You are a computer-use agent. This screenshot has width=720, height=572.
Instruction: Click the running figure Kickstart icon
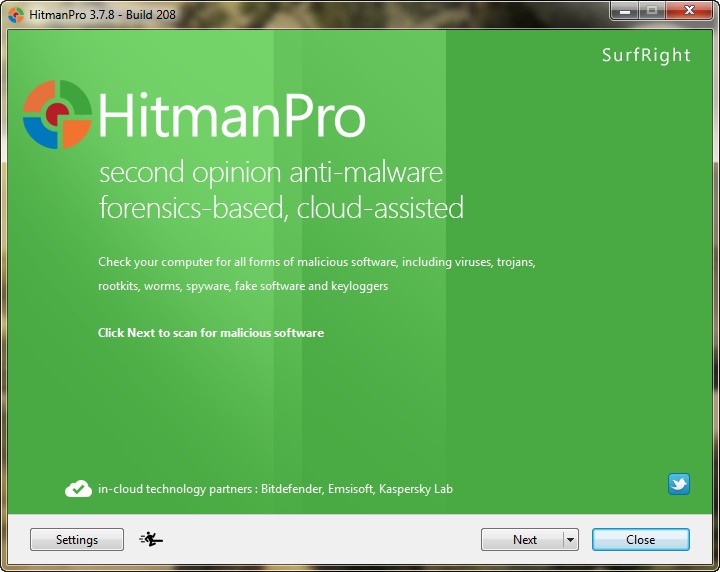pos(151,539)
